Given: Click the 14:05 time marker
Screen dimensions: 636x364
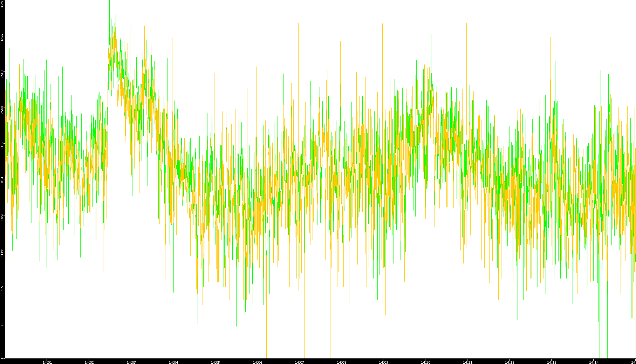Looking at the screenshot, I should tap(215, 362).
